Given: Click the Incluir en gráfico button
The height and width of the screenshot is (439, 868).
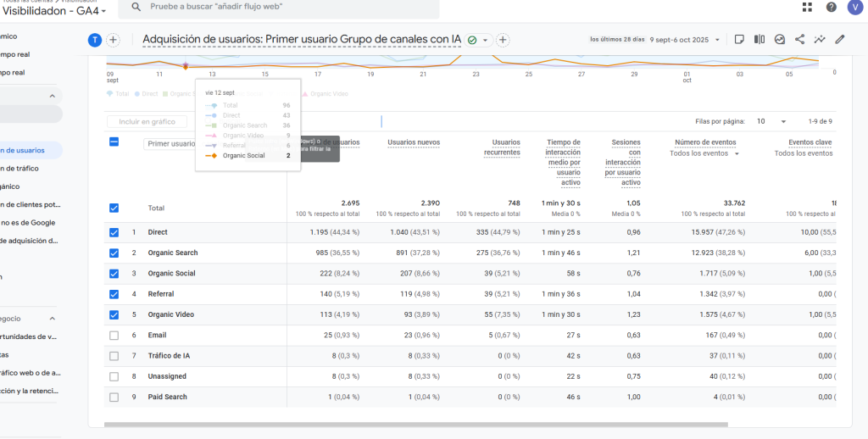Looking at the screenshot, I should pos(147,122).
